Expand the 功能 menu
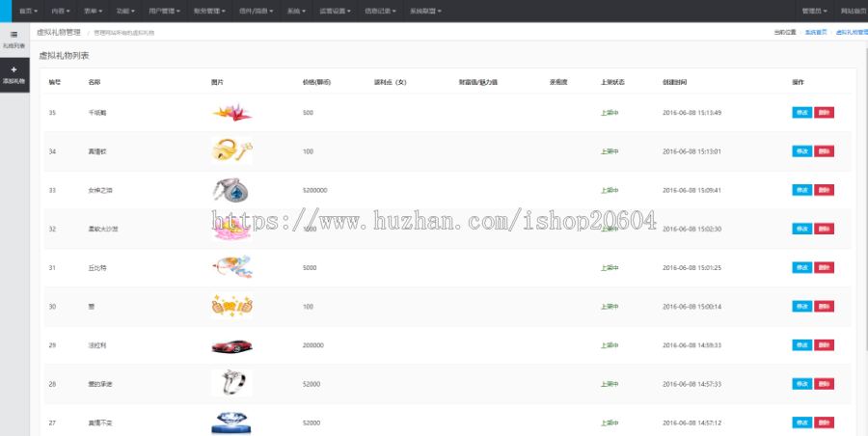868x436 pixels. click(125, 11)
